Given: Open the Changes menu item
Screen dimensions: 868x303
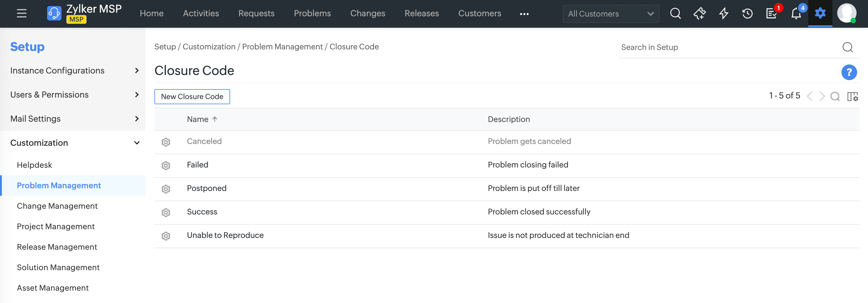Looking at the screenshot, I should click(367, 14).
